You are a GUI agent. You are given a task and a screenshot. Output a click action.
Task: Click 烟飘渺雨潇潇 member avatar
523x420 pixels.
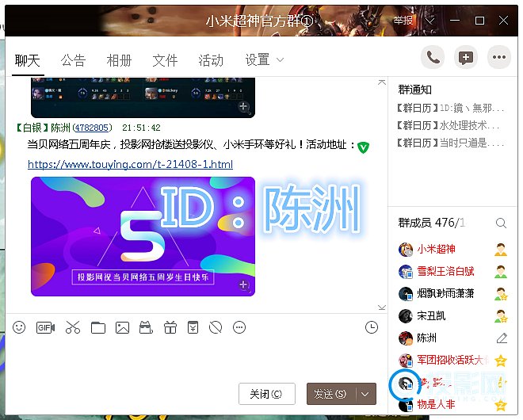click(406, 293)
